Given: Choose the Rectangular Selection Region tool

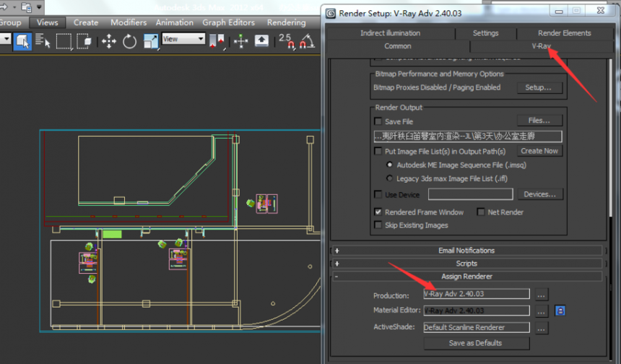Looking at the screenshot, I should (64, 40).
